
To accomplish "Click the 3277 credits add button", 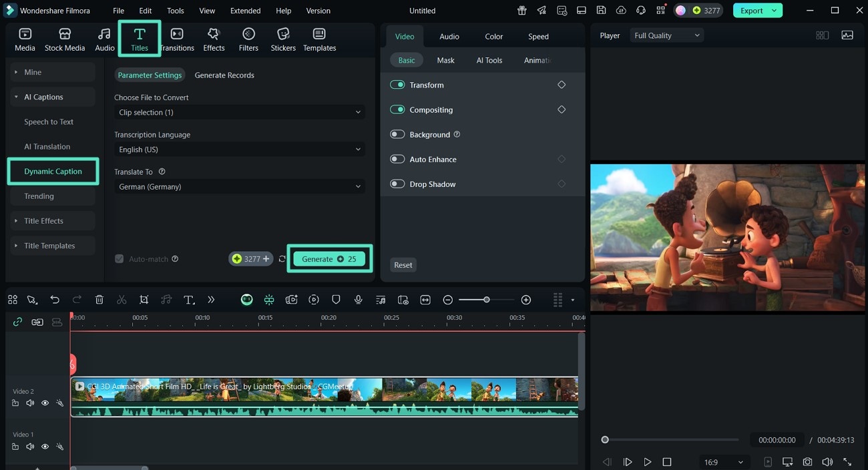I will pyautogui.click(x=251, y=259).
